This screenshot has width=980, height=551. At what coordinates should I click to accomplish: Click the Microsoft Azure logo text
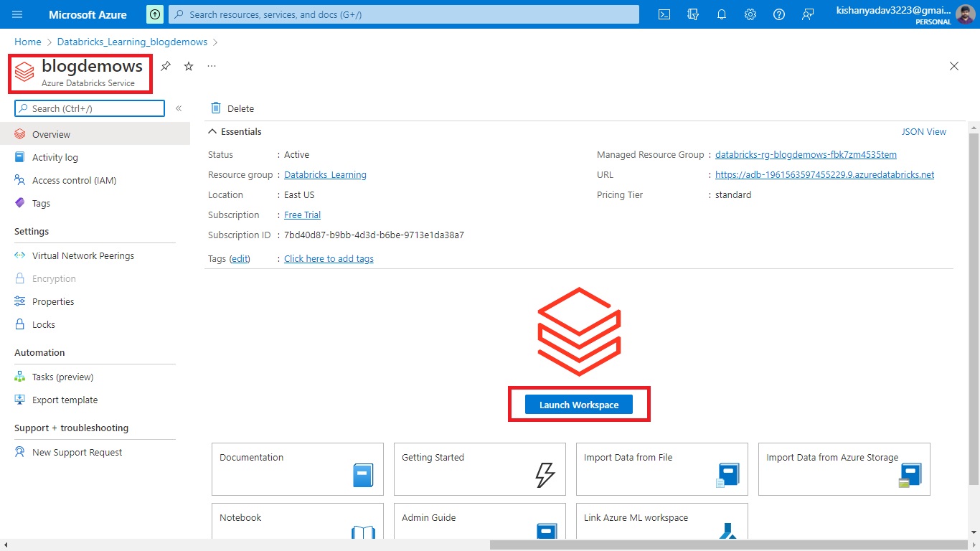coord(88,14)
